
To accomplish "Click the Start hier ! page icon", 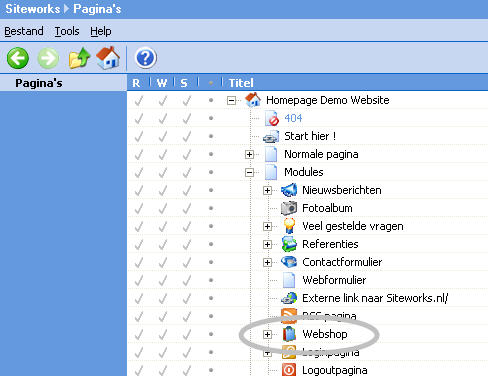I will (x=271, y=136).
